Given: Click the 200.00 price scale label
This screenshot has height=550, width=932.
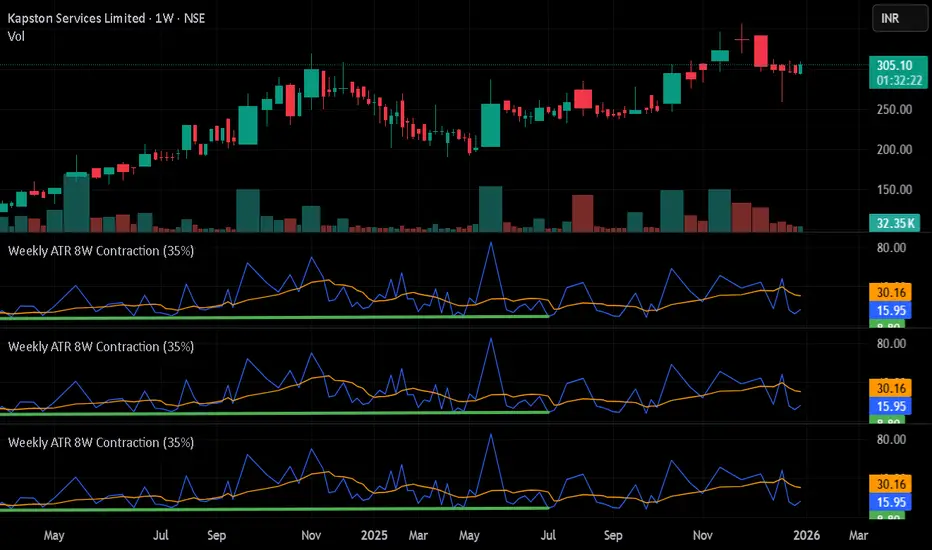Looking at the screenshot, I should coord(894,149).
